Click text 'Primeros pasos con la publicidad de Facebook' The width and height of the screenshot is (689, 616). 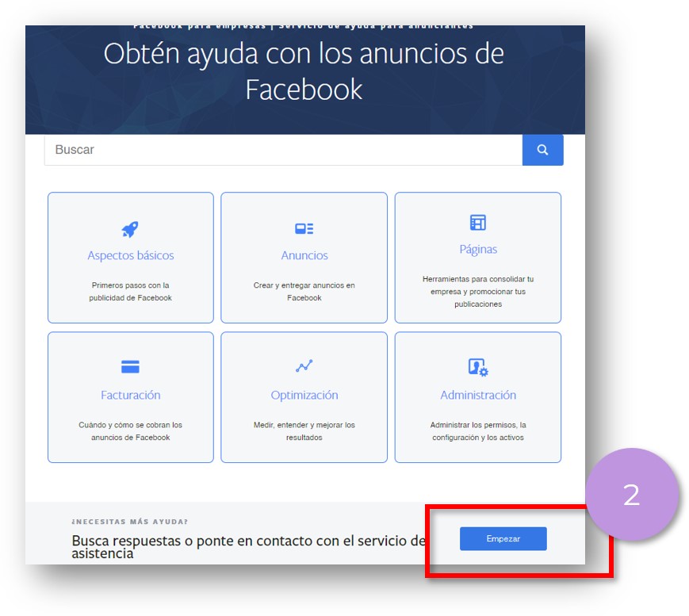pos(131,291)
